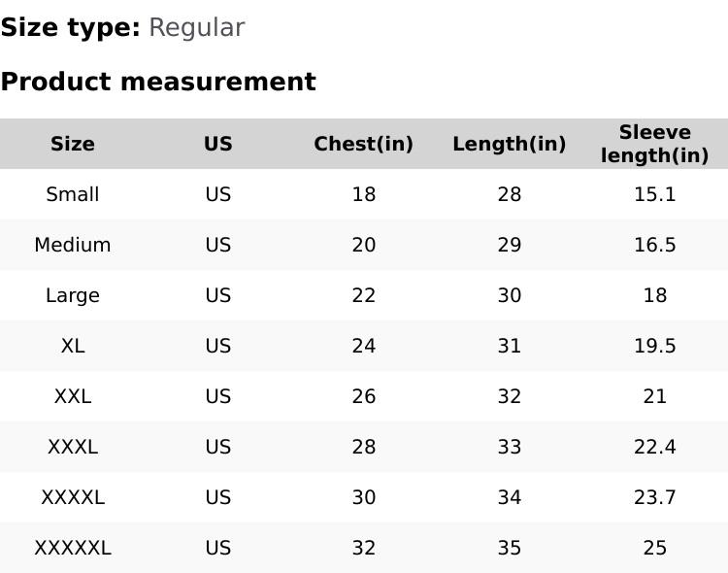This screenshot has height=573, width=728.
Task: Click sleeve length value 22.4
Action: (x=654, y=447)
